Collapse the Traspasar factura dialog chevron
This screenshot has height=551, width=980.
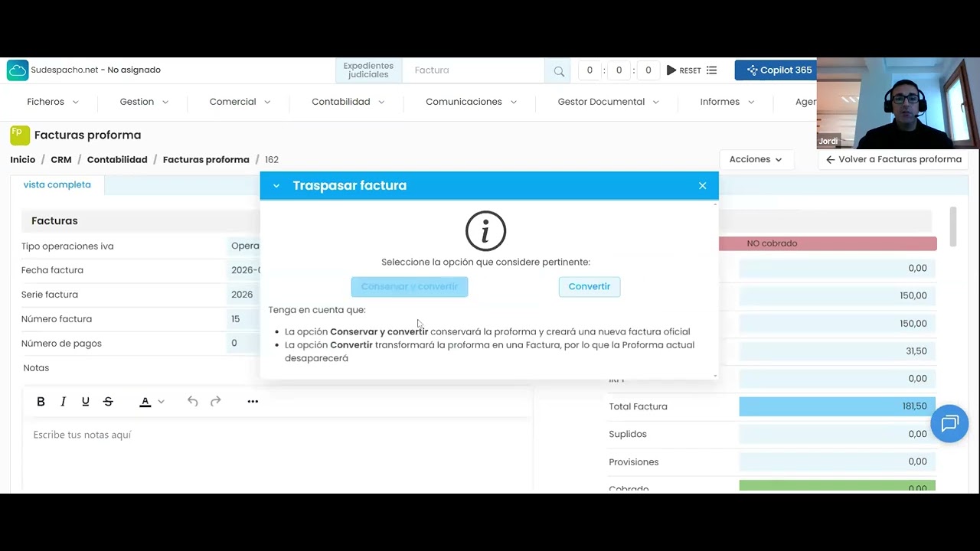click(x=276, y=186)
